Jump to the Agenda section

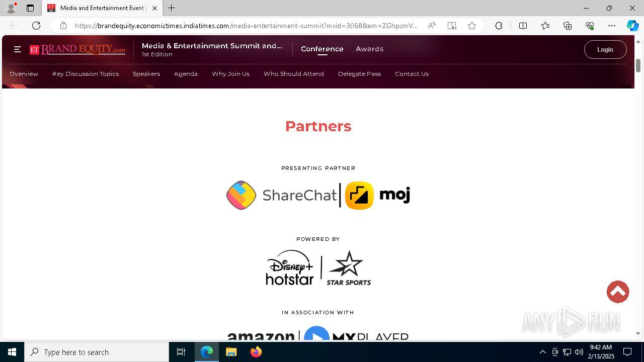tap(186, 74)
